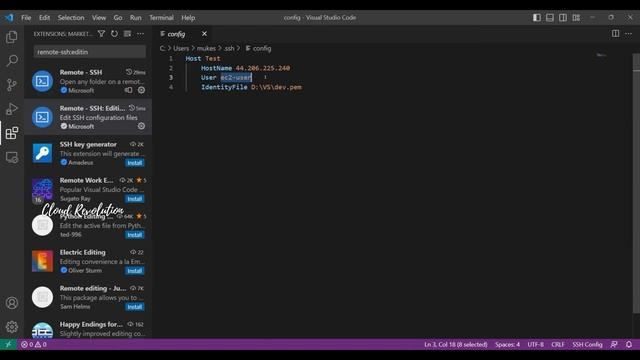The width and height of the screenshot is (640, 360).
Task: Split the editor to the right
Action: pyautogui.click(x=615, y=34)
